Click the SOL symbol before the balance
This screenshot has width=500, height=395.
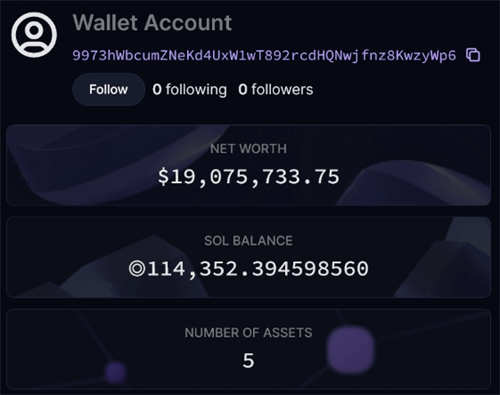[137, 269]
